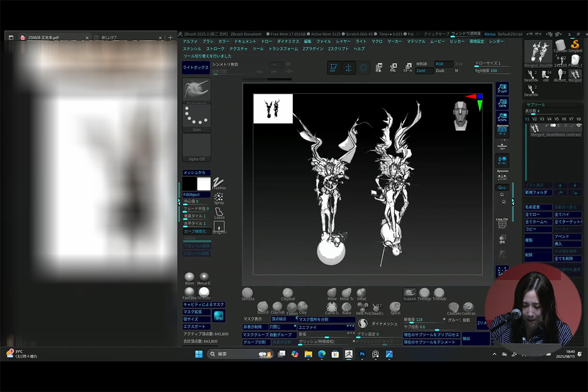Click the PolyF Line Fill icon
Screen dimensions: 588x392
coord(502,224)
